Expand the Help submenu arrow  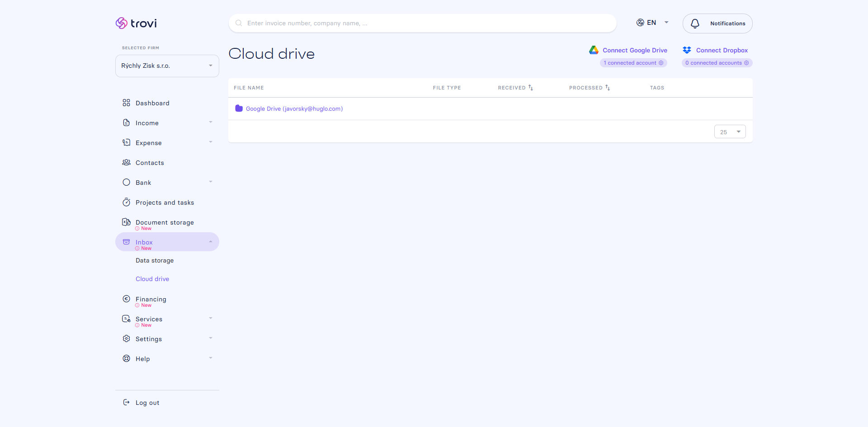(211, 358)
